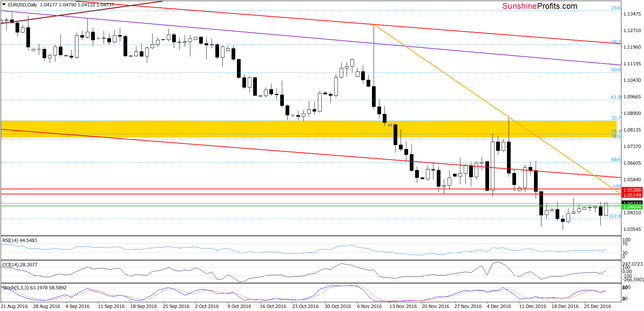Click the 1.13475 price axis value
The width and height of the screenshot is (644, 311).
632,14
